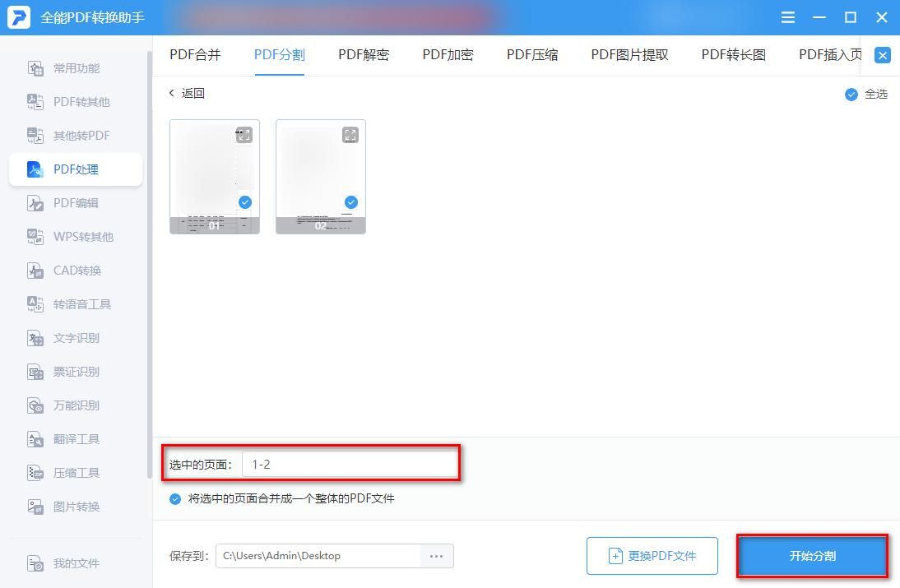
Task: Click the 更换PDF文件 button
Action: [652, 556]
